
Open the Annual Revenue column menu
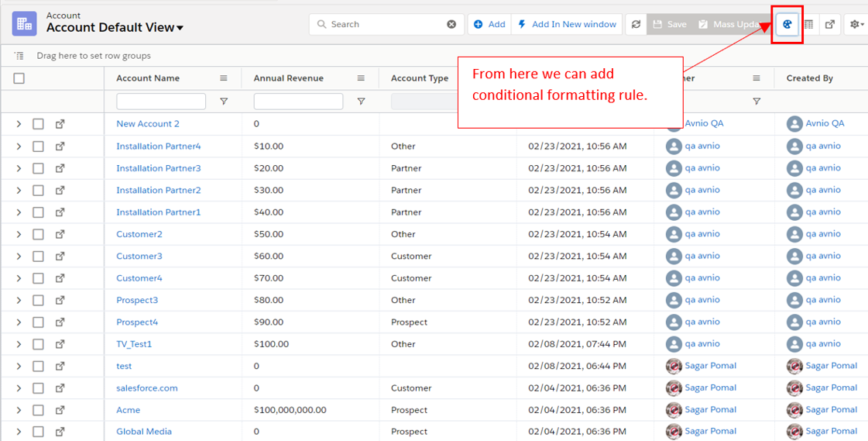[x=361, y=78]
